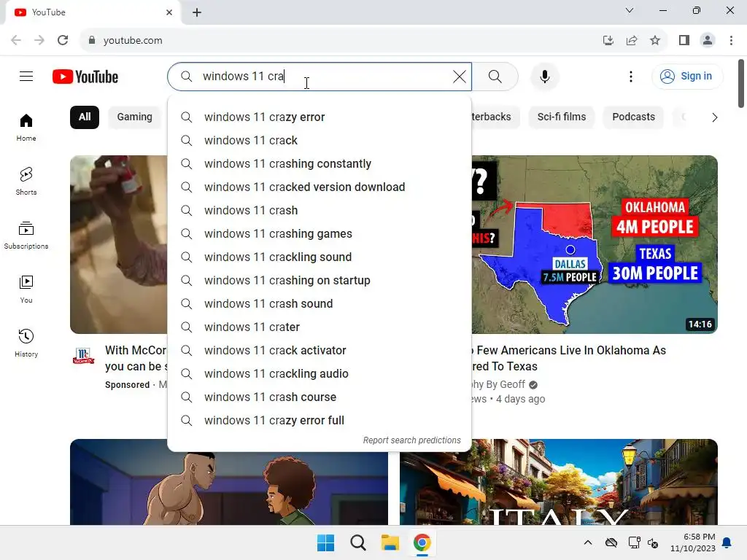Toggle the Chrome side panel
747x560 pixels.
684,41
